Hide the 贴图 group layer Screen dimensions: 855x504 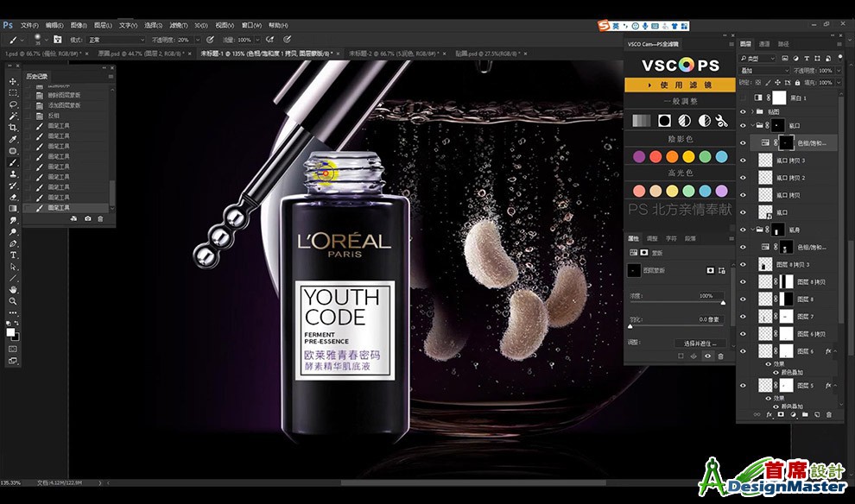coord(743,111)
